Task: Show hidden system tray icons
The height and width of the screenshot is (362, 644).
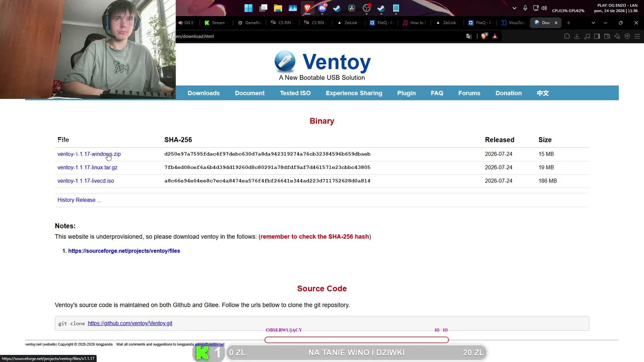Action: click(x=514, y=8)
